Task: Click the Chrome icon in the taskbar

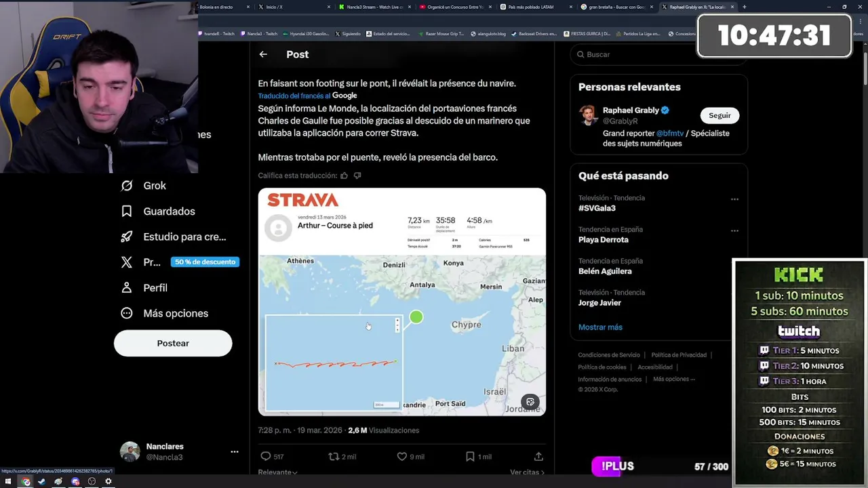Action: pyautogui.click(x=26, y=481)
